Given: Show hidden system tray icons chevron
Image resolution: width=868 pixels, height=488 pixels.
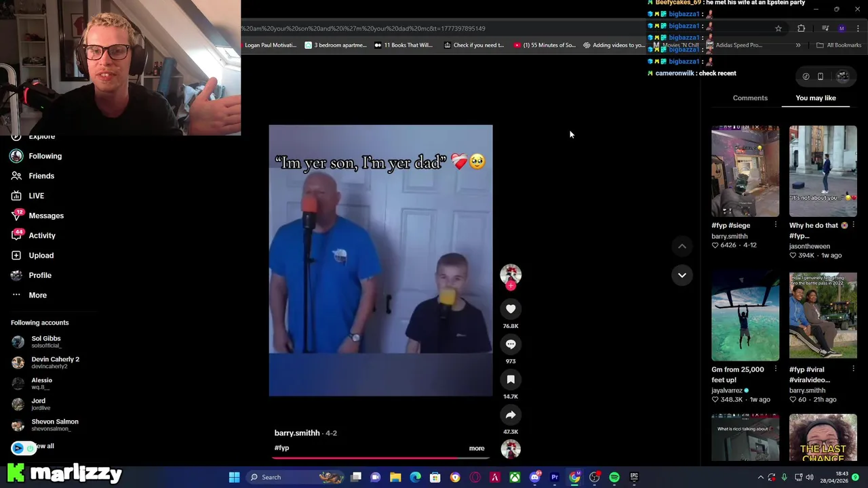Looking at the screenshot, I should (760, 477).
